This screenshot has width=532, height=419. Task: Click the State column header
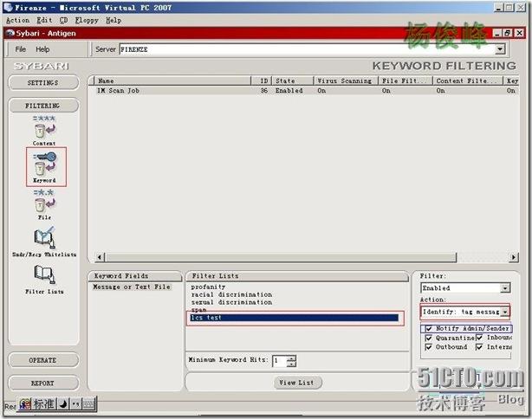point(293,81)
